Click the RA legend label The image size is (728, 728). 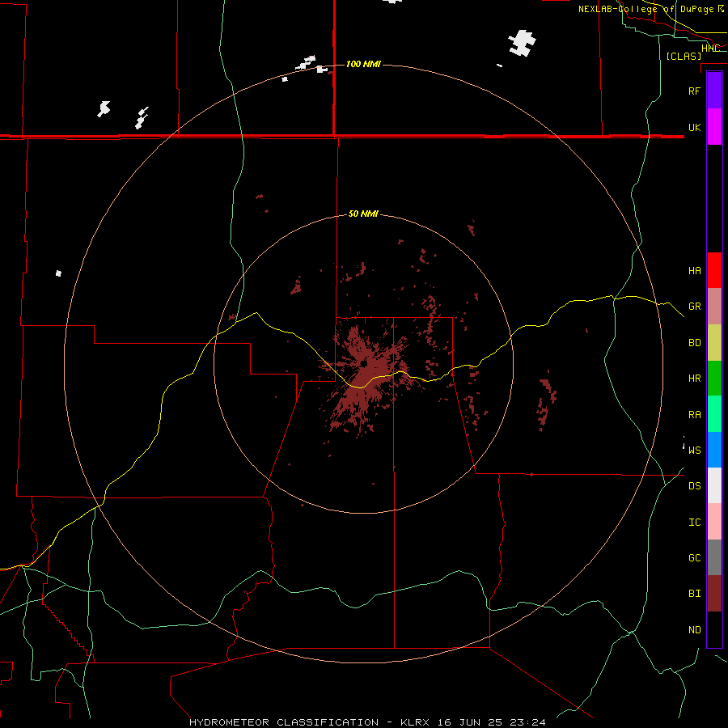(x=694, y=415)
